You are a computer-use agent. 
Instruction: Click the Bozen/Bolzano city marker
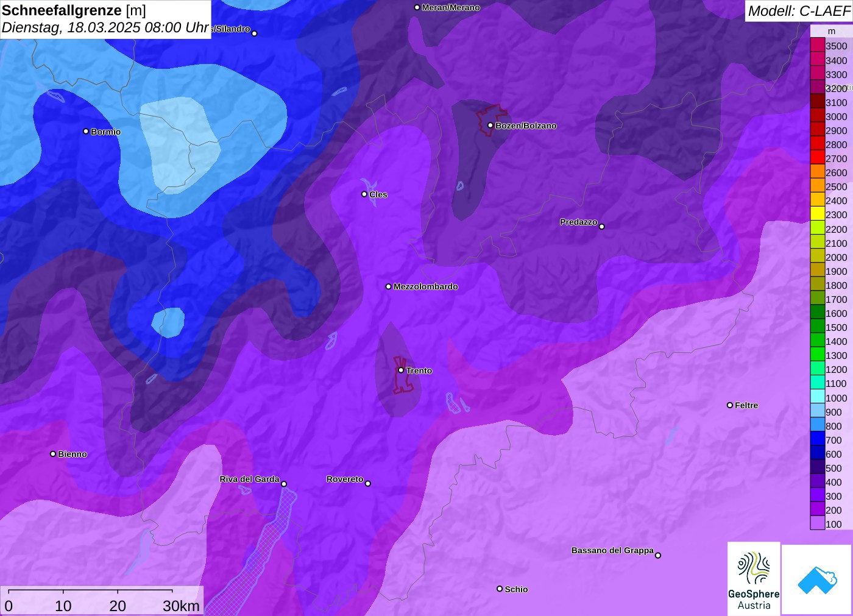tap(490, 126)
